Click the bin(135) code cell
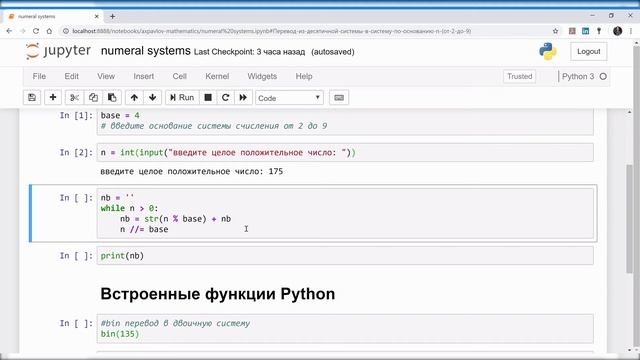This screenshot has width=640, height=360. coord(345,329)
